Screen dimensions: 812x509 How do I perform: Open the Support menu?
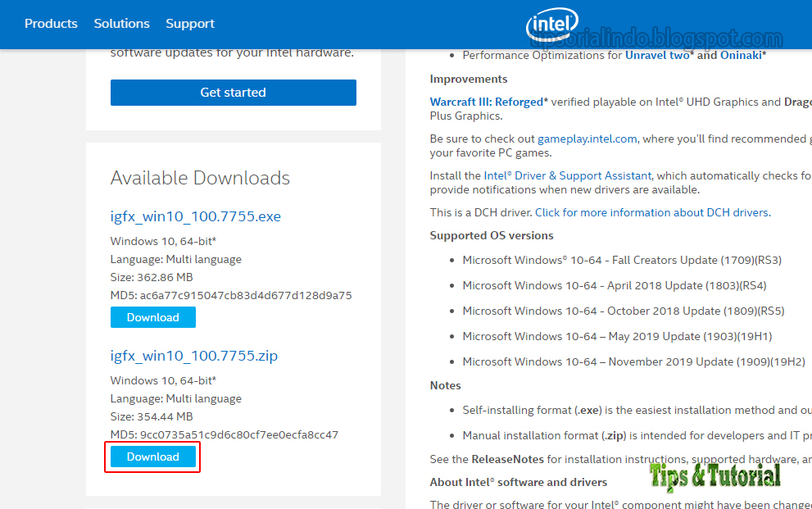point(190,24)
